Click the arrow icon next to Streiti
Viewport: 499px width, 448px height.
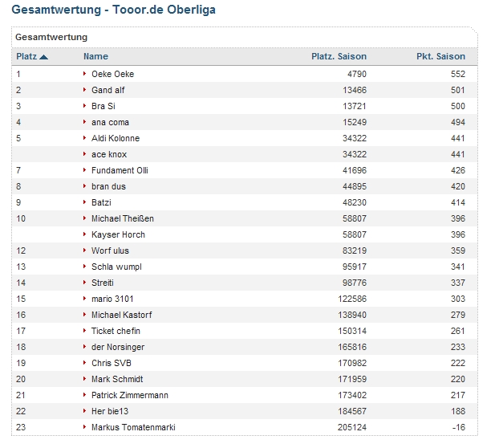click(85, 283)
